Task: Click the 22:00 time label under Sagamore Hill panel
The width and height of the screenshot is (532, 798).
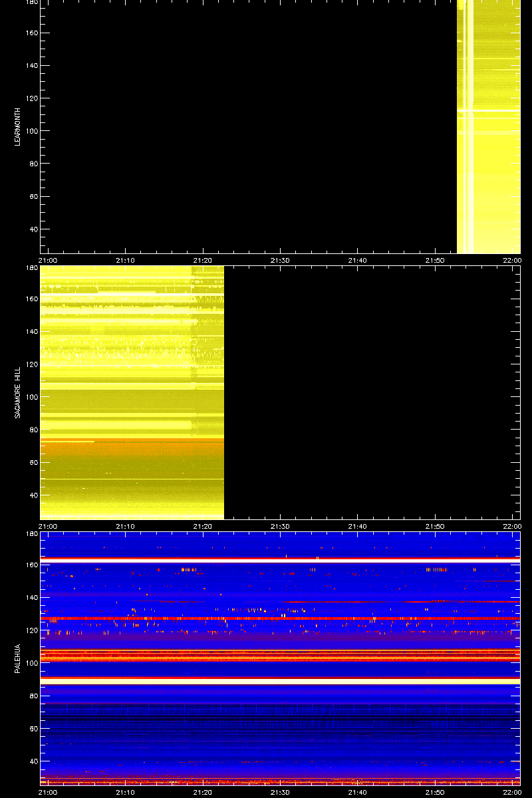Action: (x=511, y=526)
